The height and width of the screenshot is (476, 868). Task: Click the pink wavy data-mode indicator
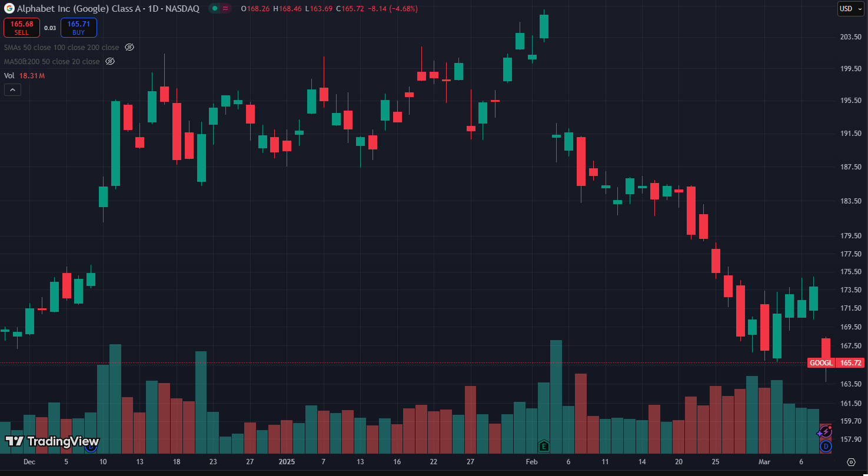point(225,9)
